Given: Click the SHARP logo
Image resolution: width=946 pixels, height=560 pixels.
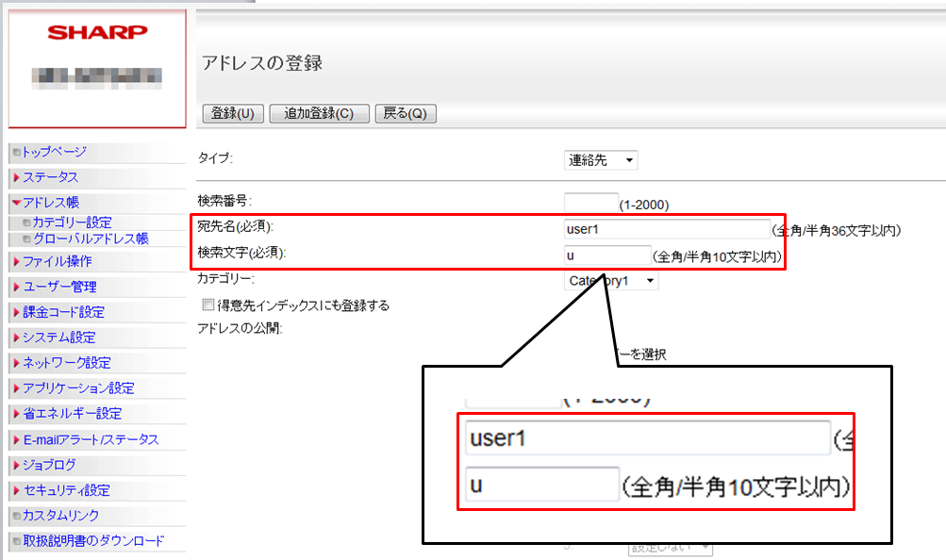Looking at the screenshot, I should [97, 33].
